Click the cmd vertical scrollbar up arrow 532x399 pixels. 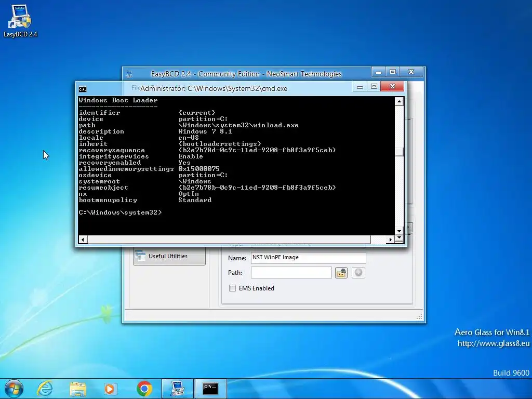[399, 101]
